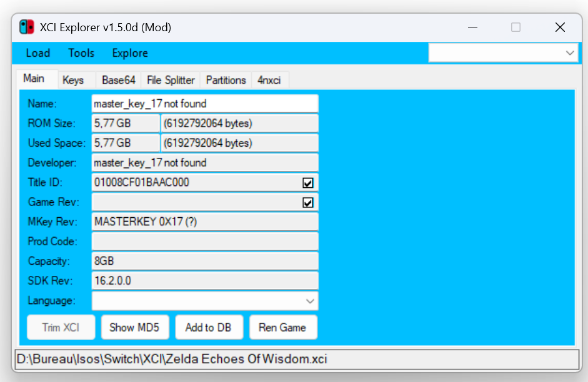Open the Partitions tab
Image resolution: width=588 pixels, height=382 pixels.
click(x=226, y=80)
